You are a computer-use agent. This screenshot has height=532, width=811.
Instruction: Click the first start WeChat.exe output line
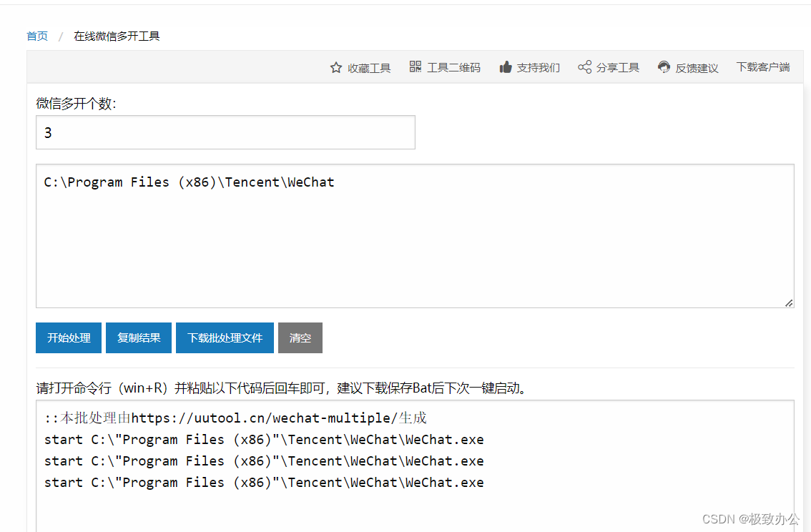tap(264, 440)
